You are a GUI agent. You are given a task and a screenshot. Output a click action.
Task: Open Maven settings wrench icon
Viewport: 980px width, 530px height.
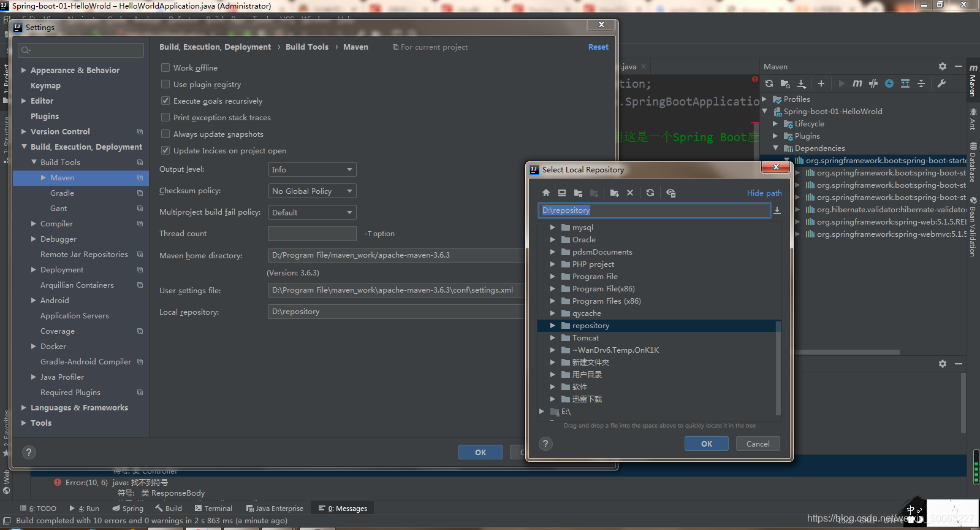[942, 83]
